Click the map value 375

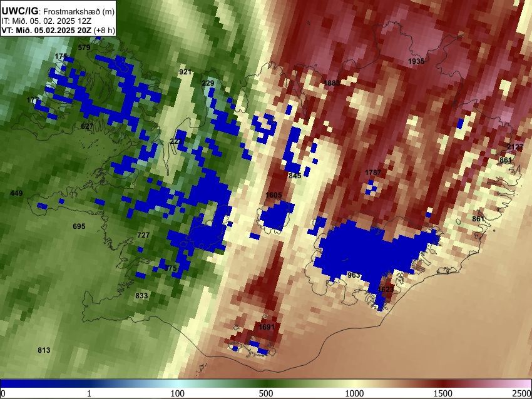pyautogui.click(x=171, y=268)
